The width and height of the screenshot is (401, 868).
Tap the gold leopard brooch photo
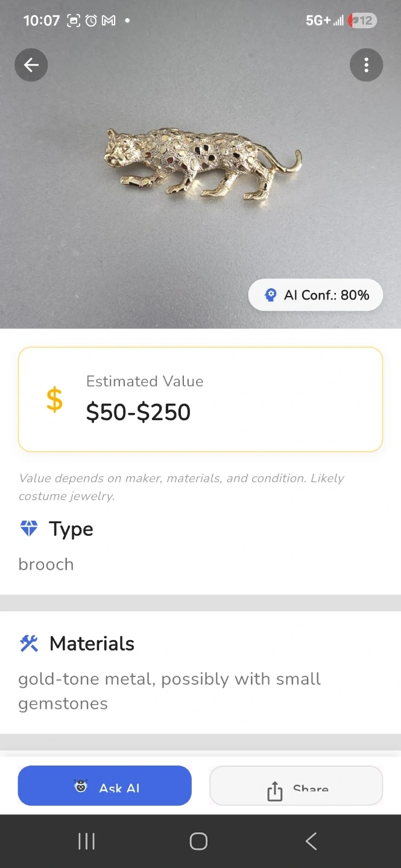202,163
